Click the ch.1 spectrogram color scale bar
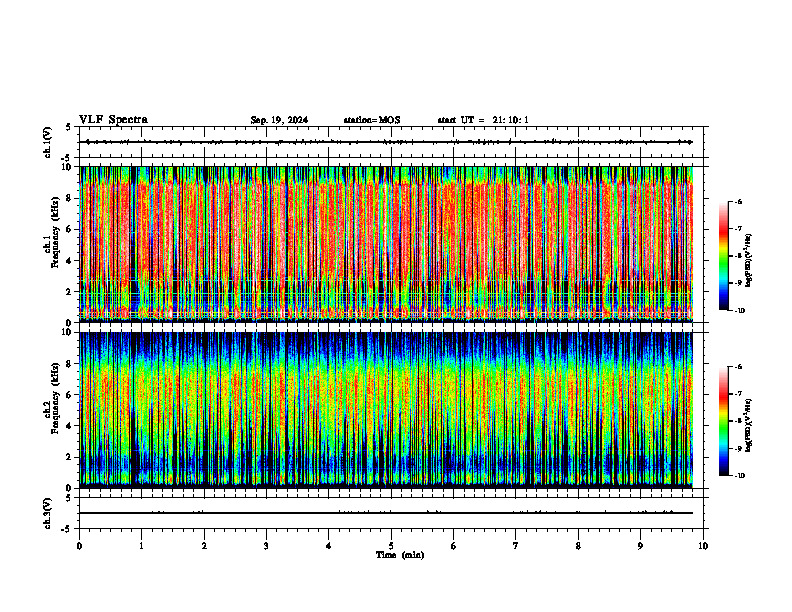Screen dimensions: 792x612 click(x=724, y=256)
